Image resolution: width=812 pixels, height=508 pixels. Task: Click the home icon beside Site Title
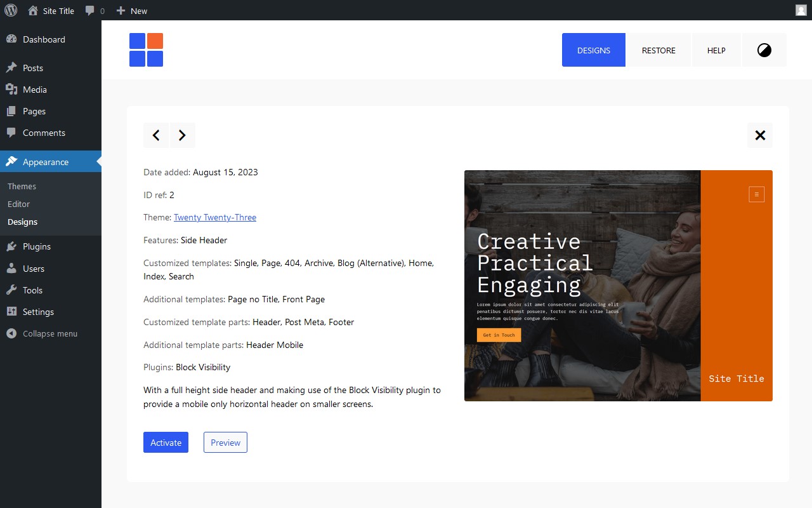pos(33,10)
